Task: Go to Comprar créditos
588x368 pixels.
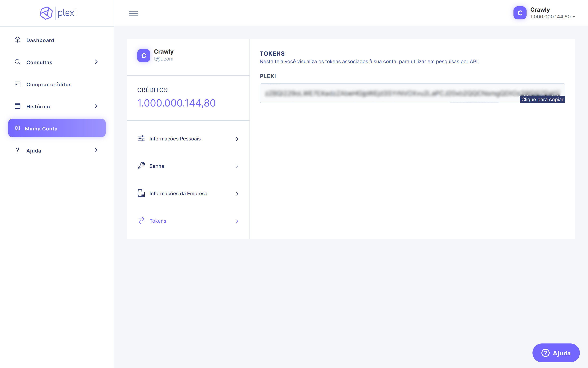Action: [x=57, y=84]
